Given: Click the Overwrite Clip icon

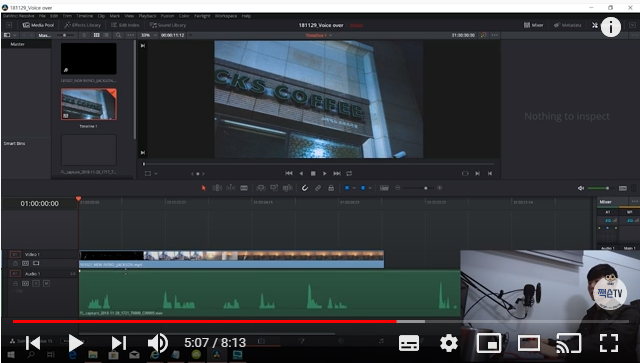Looking at the screenshot, I should coord(274,188).
